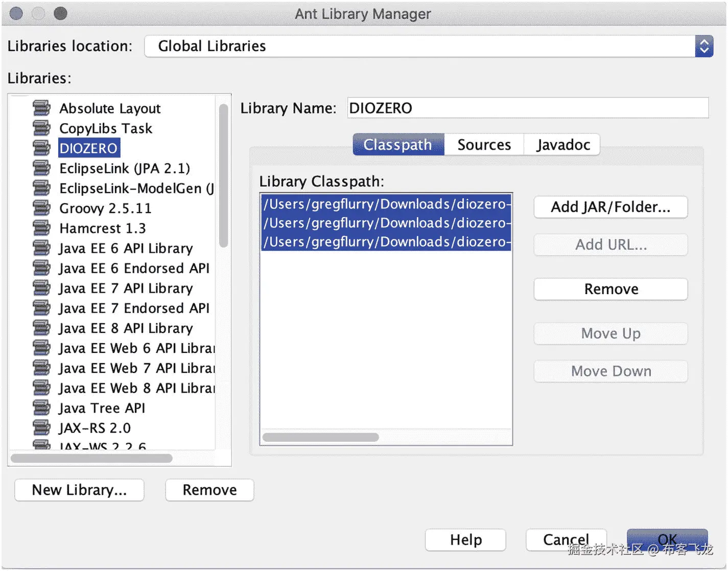Click the Move Down button
The image size is (728, 571).
click(610, 371)
